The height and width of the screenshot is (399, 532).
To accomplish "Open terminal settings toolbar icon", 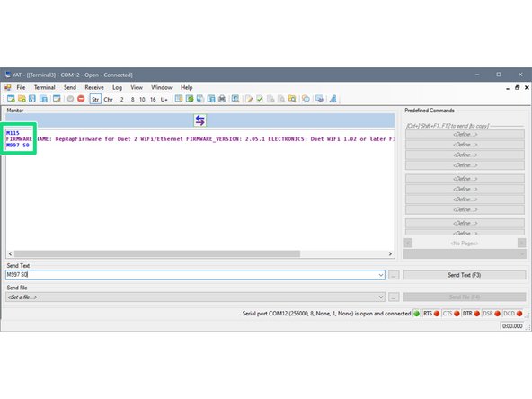I will (x=57, y=99).
